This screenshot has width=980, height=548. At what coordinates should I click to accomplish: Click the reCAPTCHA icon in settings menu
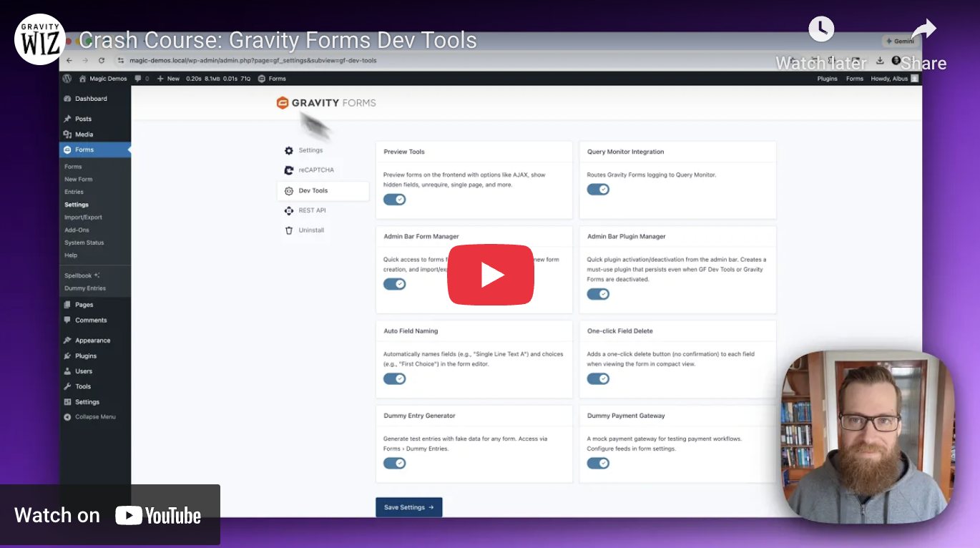(289, 170)
